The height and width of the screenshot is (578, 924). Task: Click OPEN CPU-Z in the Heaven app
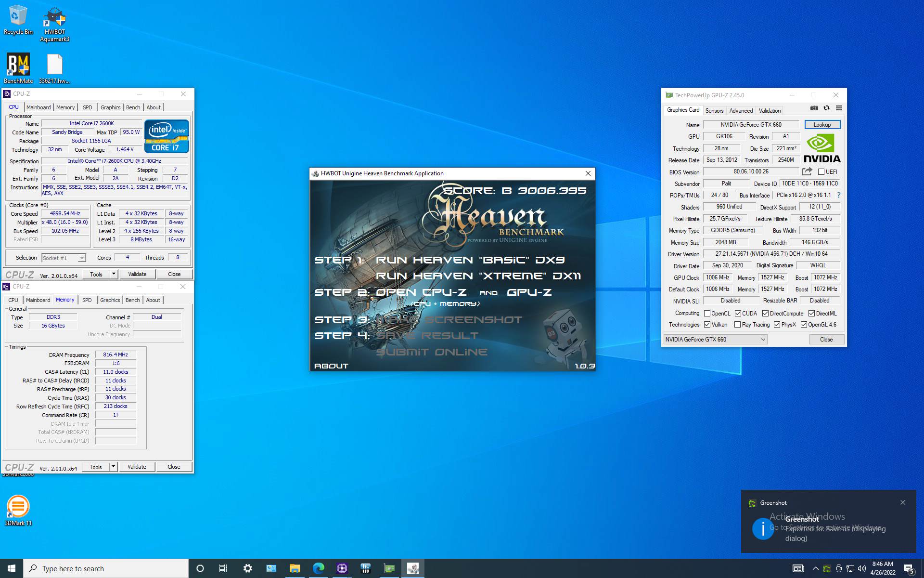[x=421, y=292]
